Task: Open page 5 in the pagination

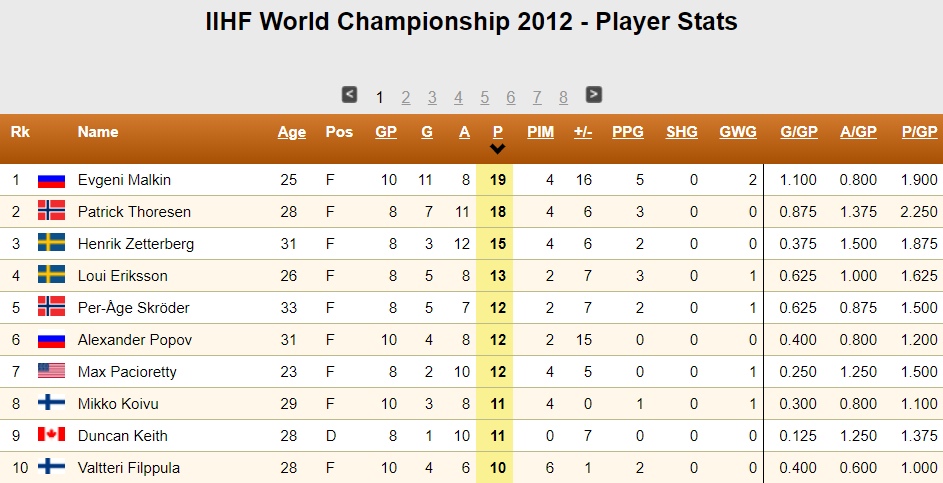Action: tap(485, 97)
